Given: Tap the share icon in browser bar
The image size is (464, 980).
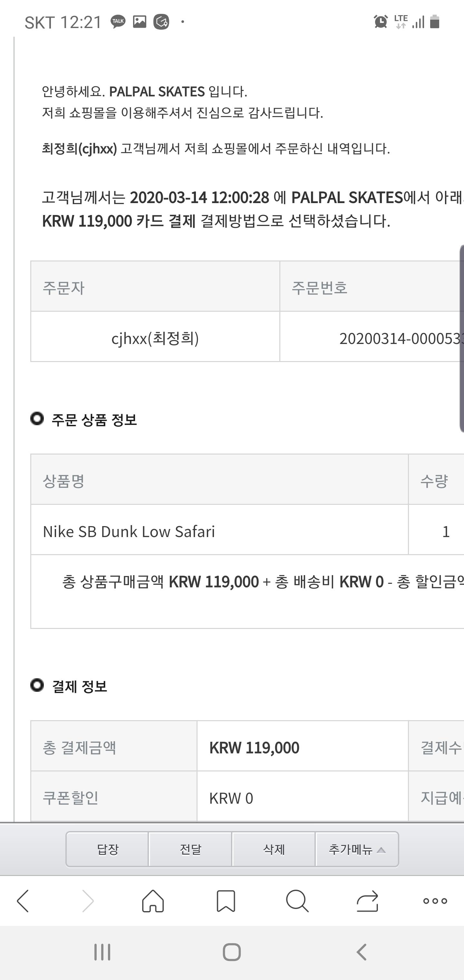Looking at the screenshot, I should tap(367, 900).
